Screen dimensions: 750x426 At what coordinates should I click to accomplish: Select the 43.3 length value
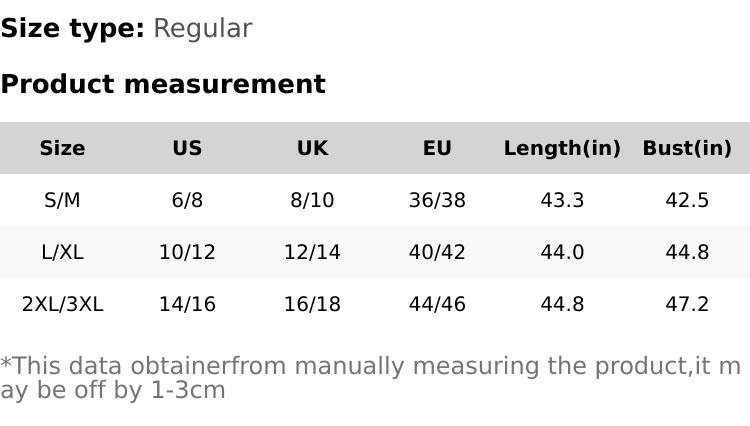[x=562, y=201]
